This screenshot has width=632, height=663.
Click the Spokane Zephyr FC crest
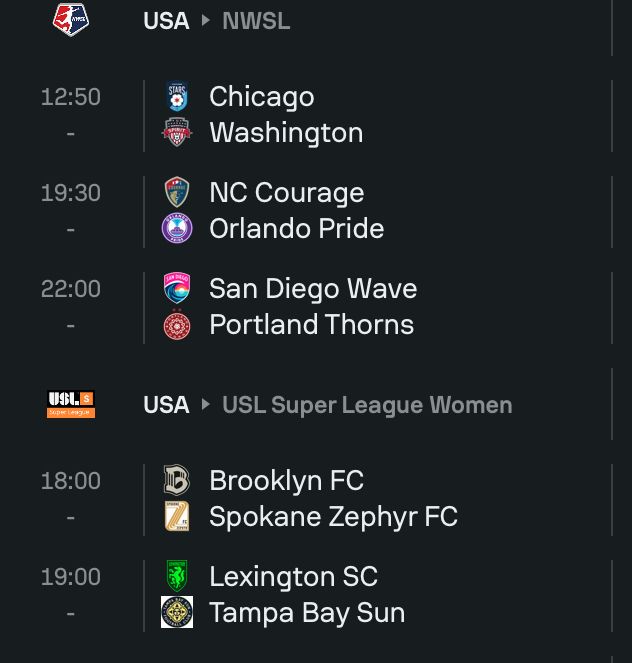pyautogui.click(x=177, y=516)
